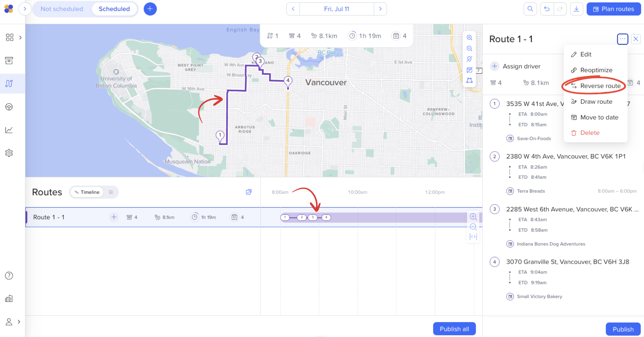Choose Reoptimize in the context menu
This screenshot has width=644, height=337.
tap(596, 70)
